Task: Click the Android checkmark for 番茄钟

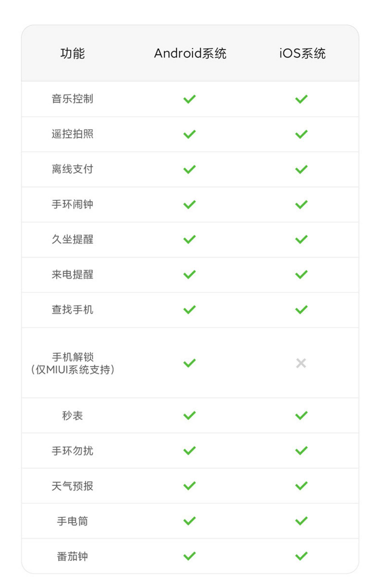Action: 189,556
